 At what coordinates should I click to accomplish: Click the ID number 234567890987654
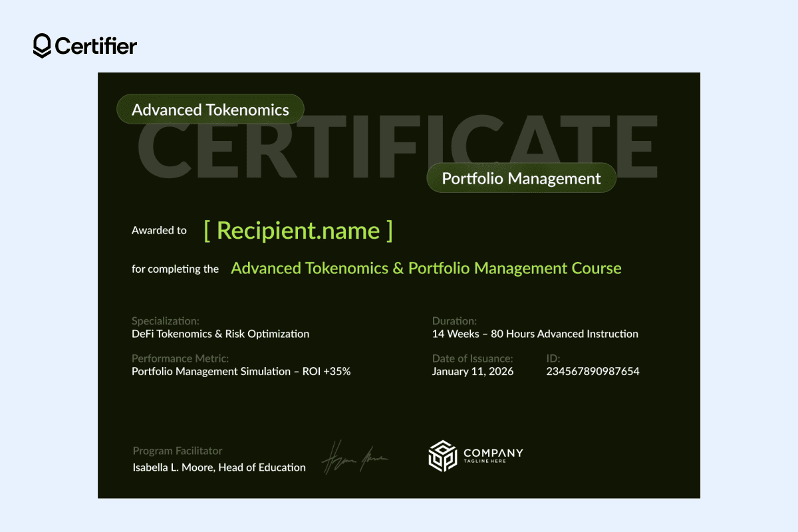point(592,371)
